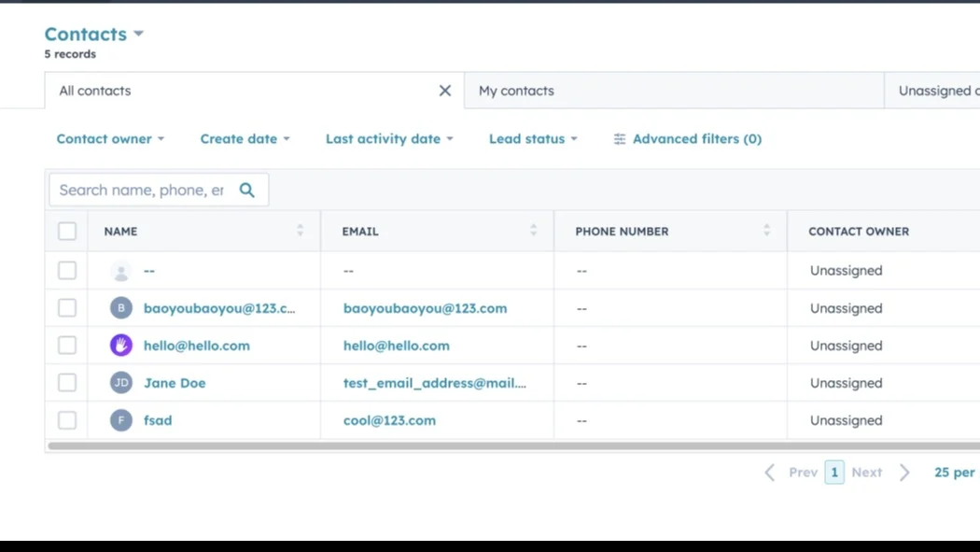
Task: Sort by Name column arrows
Action: (x=300, y=231)
